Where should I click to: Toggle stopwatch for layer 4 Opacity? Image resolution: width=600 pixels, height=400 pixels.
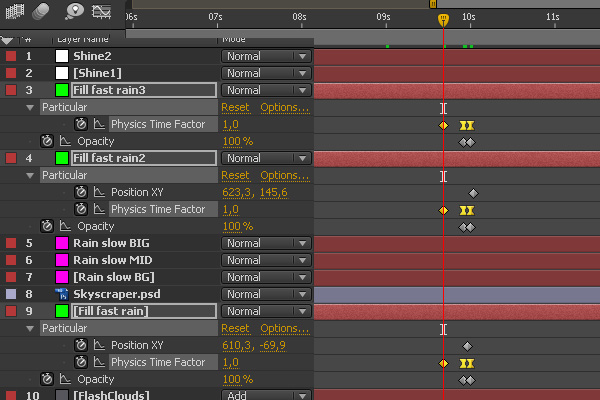click(x=47, y=226)
